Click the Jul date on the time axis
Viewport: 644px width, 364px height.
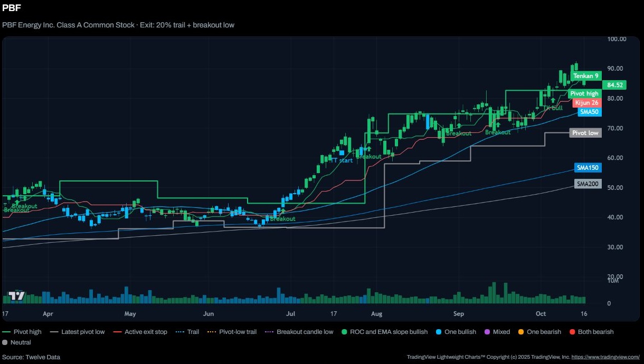tap(290, 314)
